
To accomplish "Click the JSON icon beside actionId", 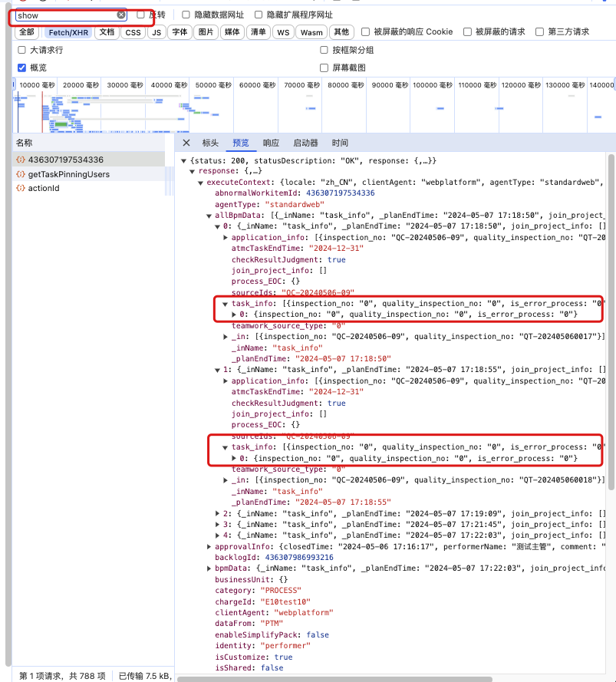I will tap(21, 188).
